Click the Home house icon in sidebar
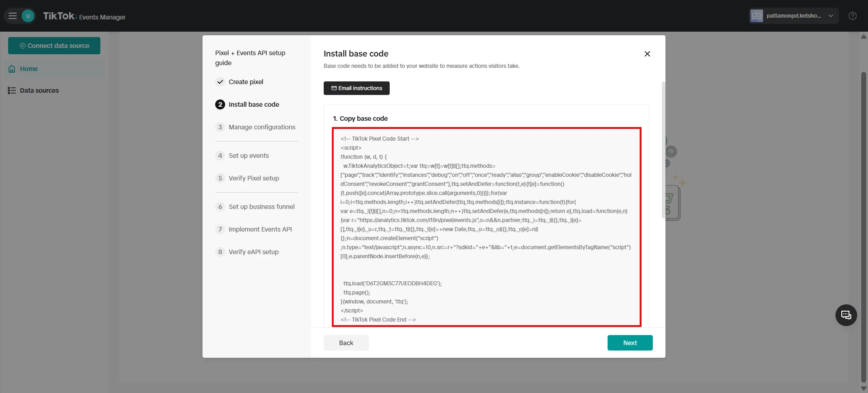The height and width of the screenshot is (393, 868). (12, 69)
